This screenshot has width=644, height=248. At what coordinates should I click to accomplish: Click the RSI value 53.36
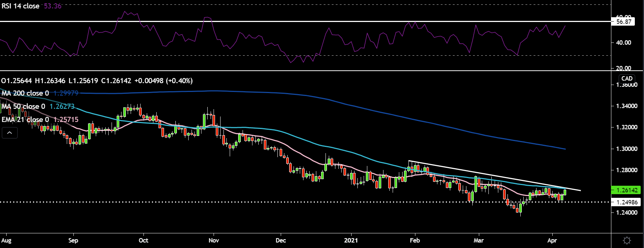pyautogui.click(x=53, y=6)
